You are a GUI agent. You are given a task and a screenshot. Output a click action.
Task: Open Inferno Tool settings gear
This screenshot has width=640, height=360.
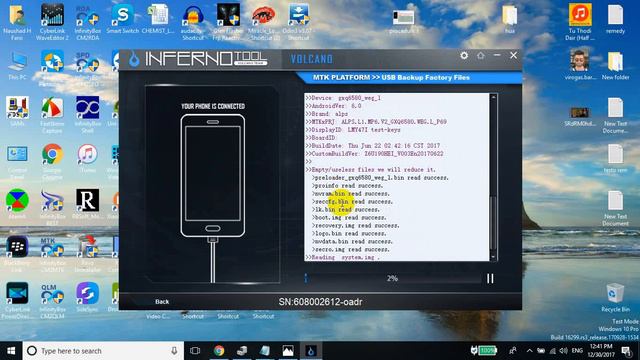click(x=464, y=56)
